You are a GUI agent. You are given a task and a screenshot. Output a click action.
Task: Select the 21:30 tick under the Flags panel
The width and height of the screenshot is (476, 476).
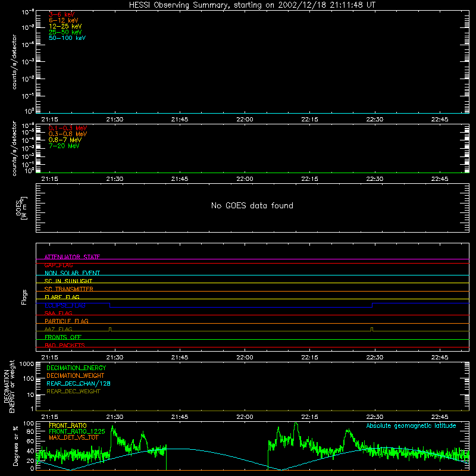pyautogui.click(x=115, y=358)
